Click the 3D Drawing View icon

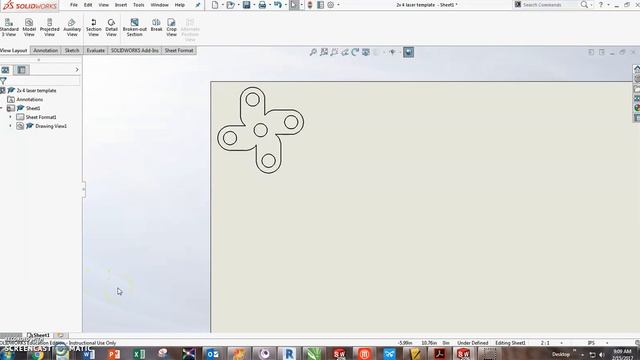[366, 52]
